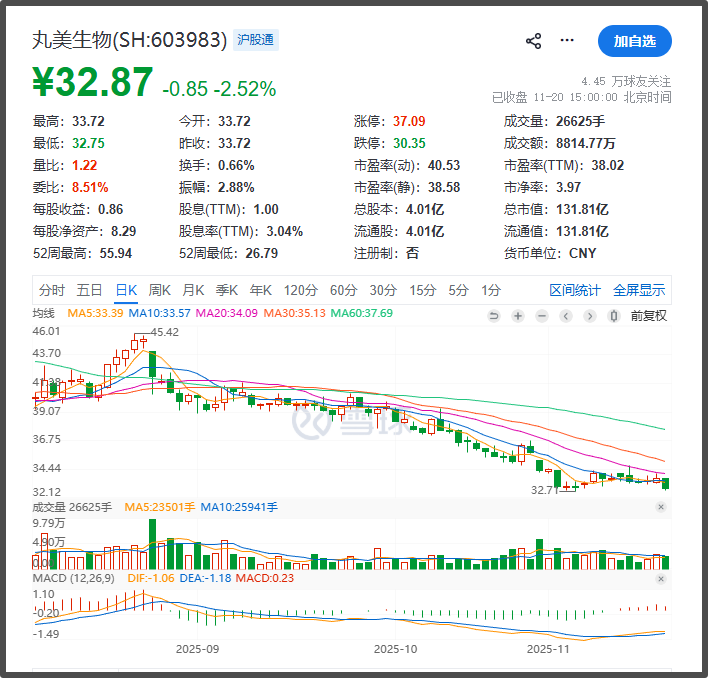The image size is (708, 678).
Task: Toggle the candlestick style icon
Action: [x=614, y=316]
